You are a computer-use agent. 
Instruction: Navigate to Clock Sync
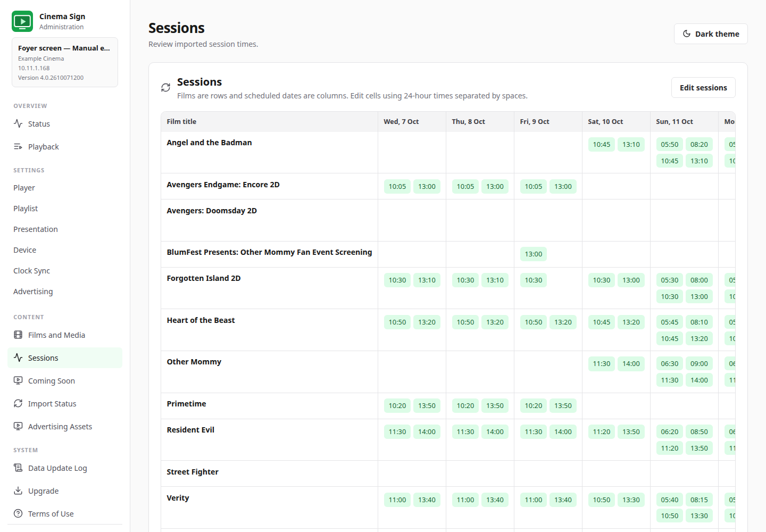65,271
